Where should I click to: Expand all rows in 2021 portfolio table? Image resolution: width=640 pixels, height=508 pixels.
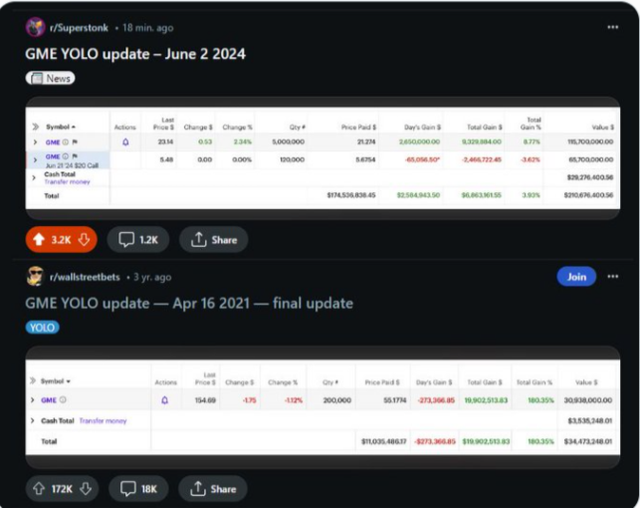(33, 381)
